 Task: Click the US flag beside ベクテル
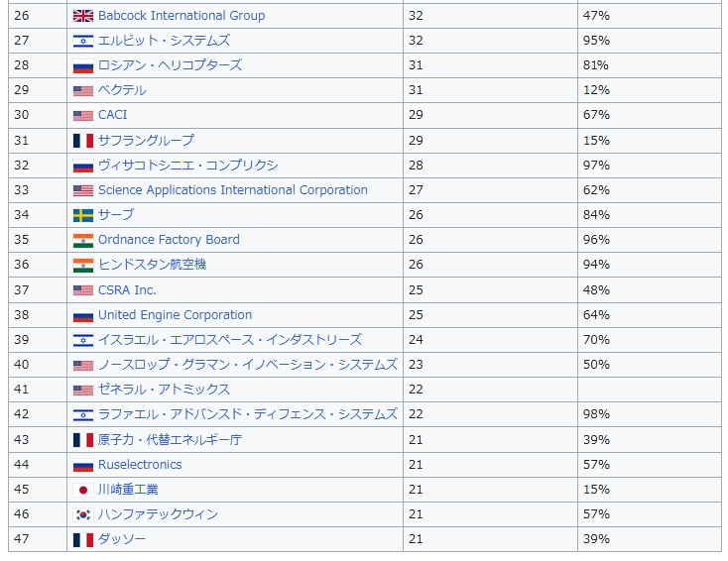[83, 91]
